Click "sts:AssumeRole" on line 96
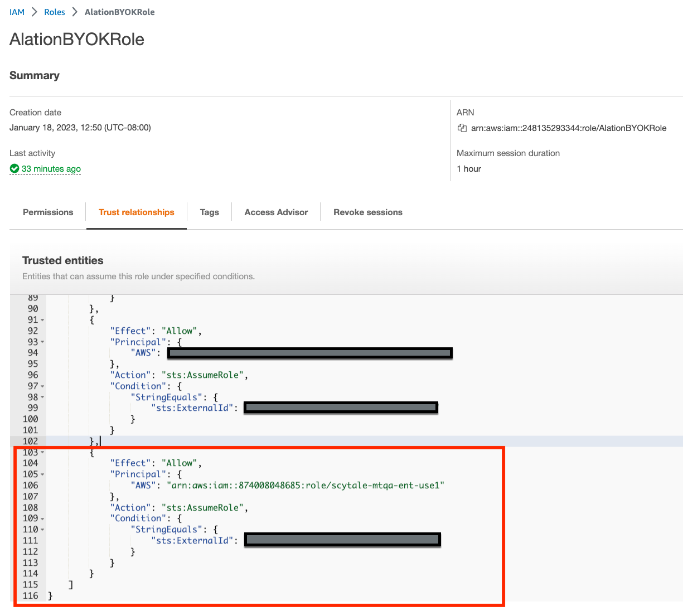This screenshot has height=616, width=683. pos(202,375)
